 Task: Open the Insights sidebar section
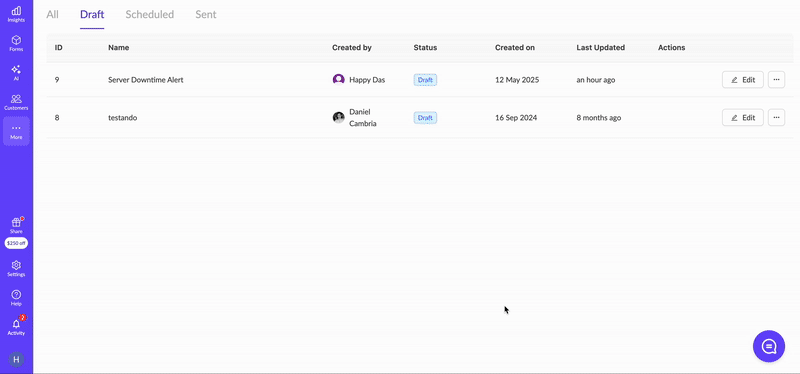pos(16,14)
